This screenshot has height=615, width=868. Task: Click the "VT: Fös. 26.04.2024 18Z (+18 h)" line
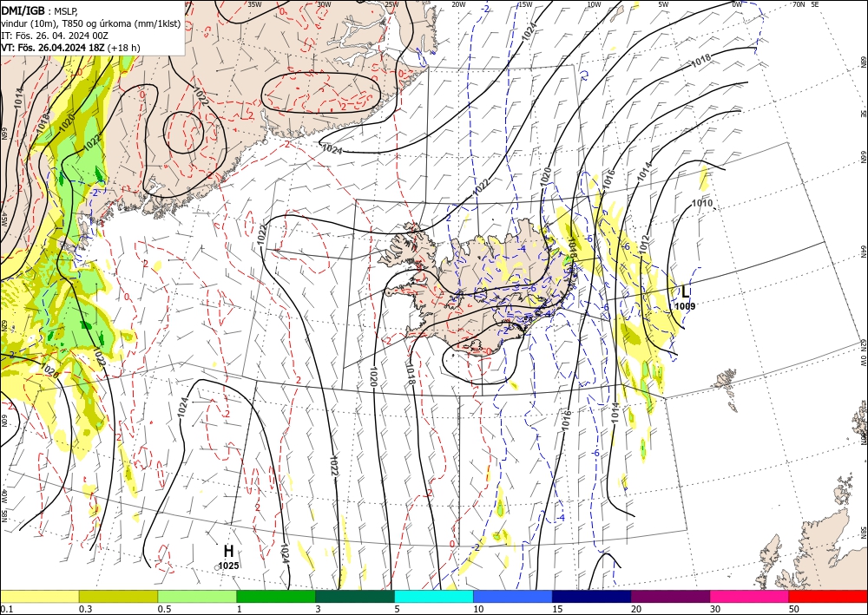point(70,48)
